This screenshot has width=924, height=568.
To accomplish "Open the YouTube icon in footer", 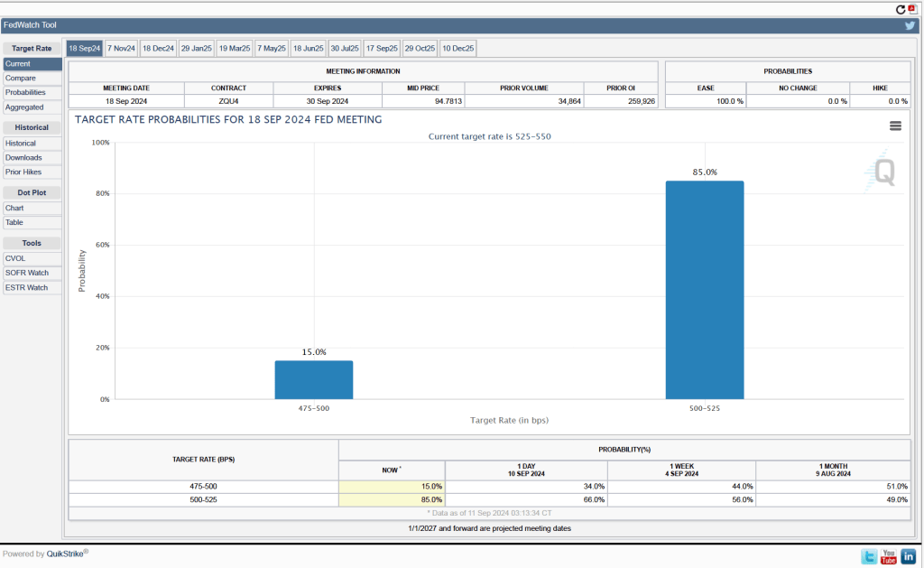I will pyautogui.click(x=889, y=556).
